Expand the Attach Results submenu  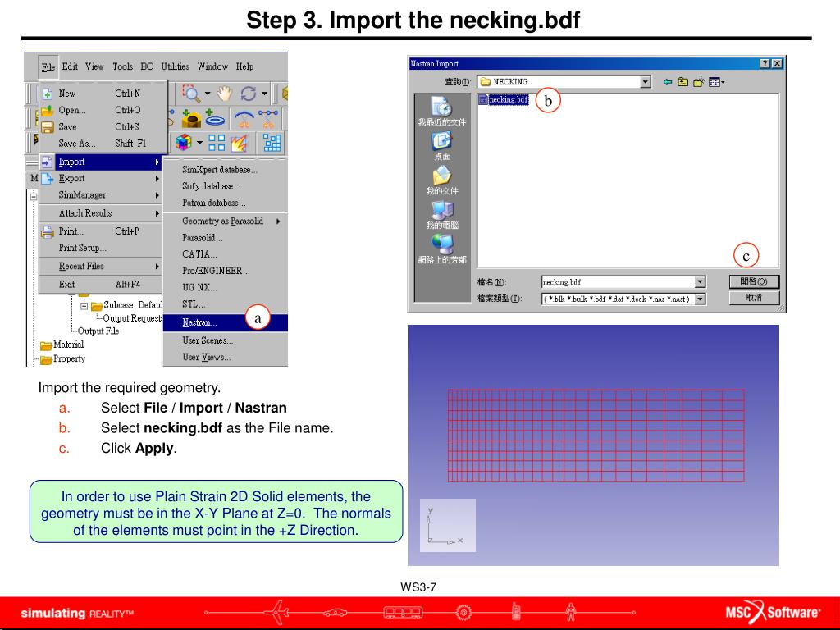click(101, 212)
